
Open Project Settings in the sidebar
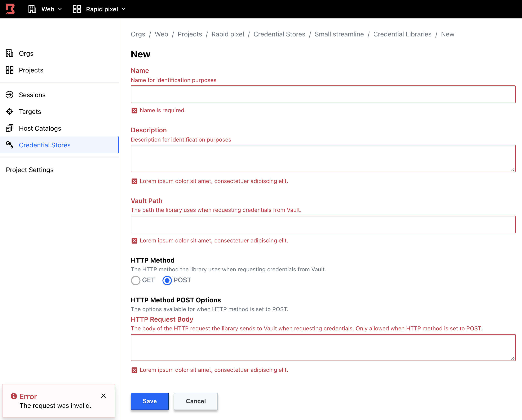[x=30, y=170]
